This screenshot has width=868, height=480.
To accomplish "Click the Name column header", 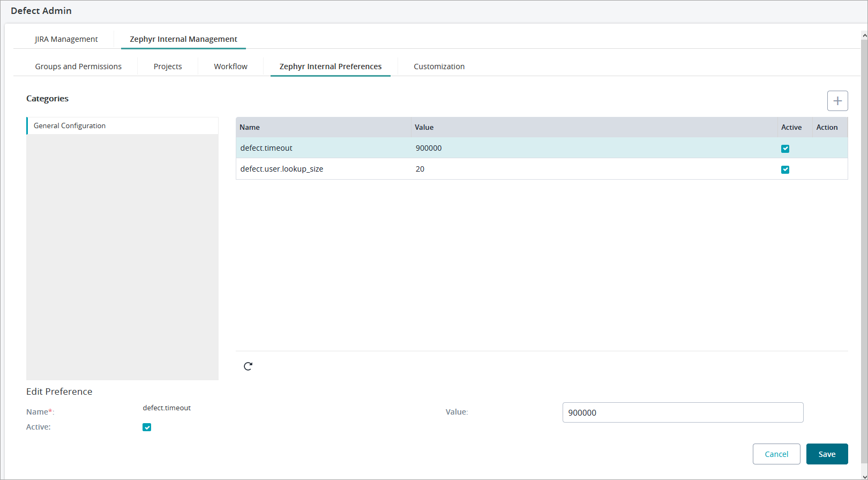I will coord(250,127).
